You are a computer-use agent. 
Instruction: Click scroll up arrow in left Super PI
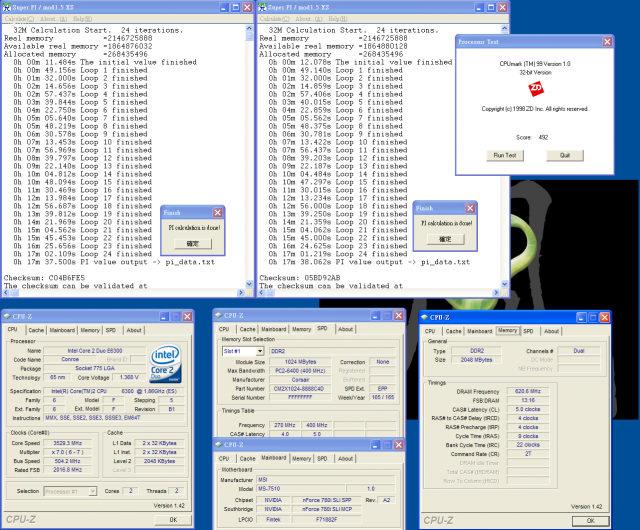pyautogui.click(x=249, y=28)
